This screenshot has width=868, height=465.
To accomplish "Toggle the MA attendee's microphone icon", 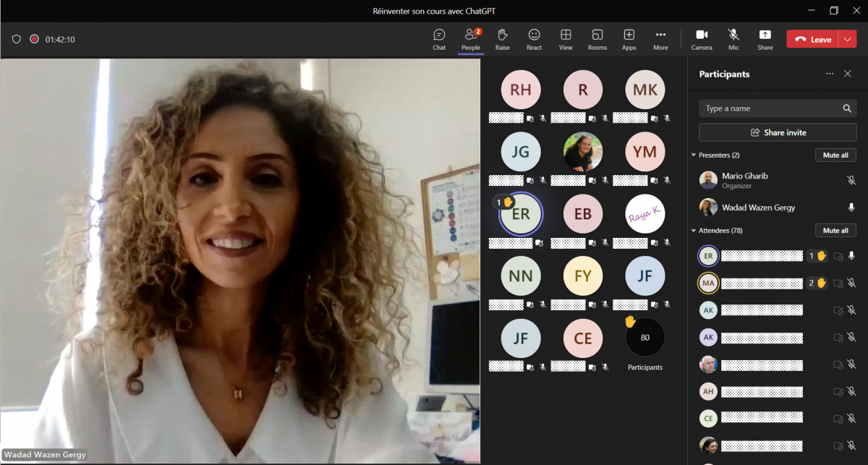I will [851, 283].
